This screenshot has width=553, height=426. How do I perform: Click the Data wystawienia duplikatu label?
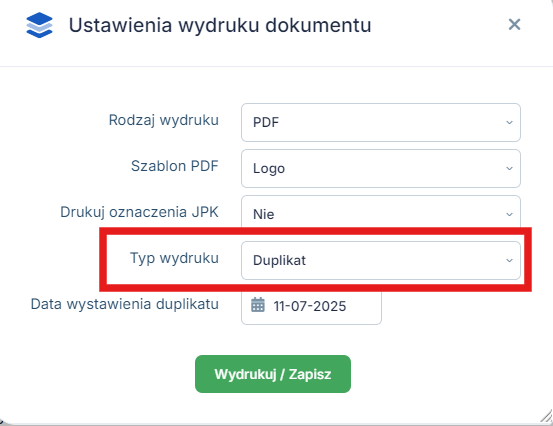(x=124, y=304)
